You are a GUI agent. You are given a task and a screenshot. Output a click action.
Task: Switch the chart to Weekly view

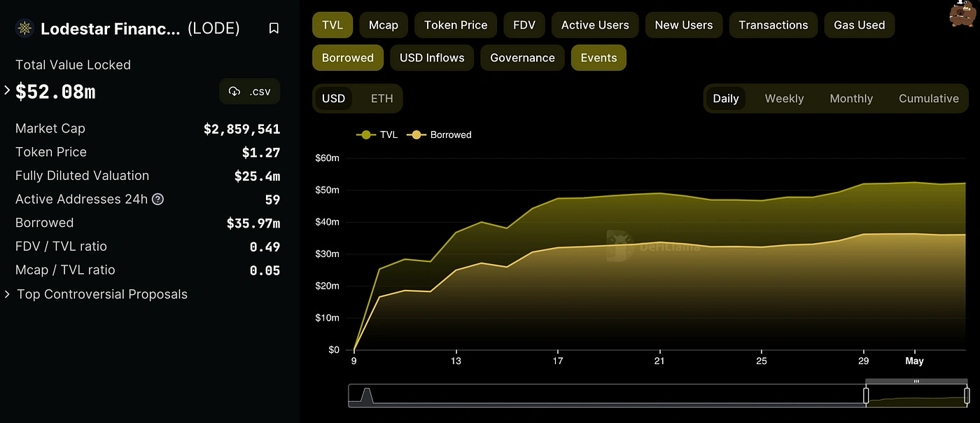[783, 98]
